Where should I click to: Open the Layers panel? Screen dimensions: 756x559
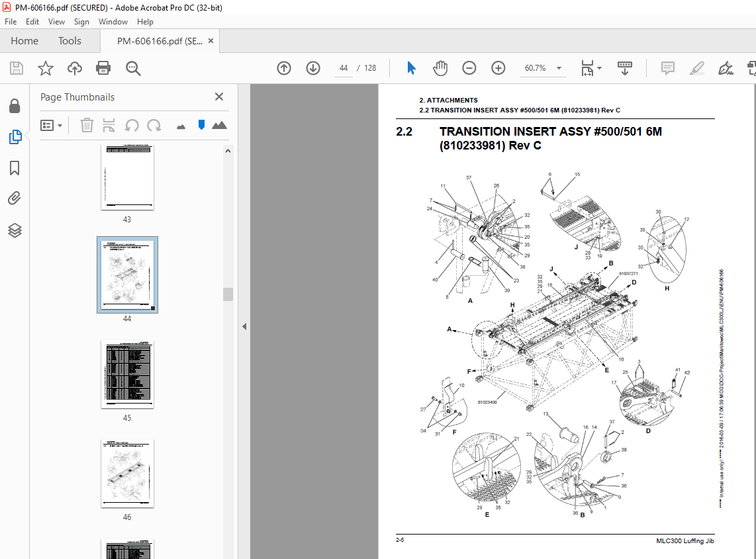15,230
